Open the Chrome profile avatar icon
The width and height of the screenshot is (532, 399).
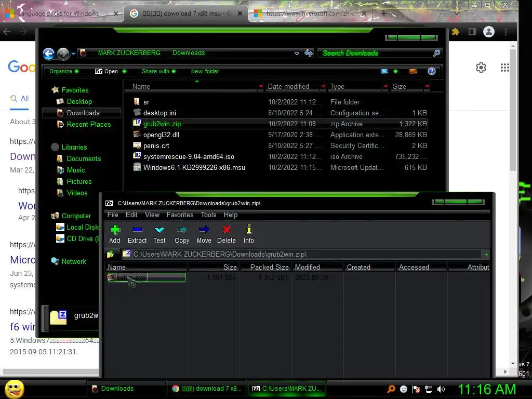click(488, 32)
